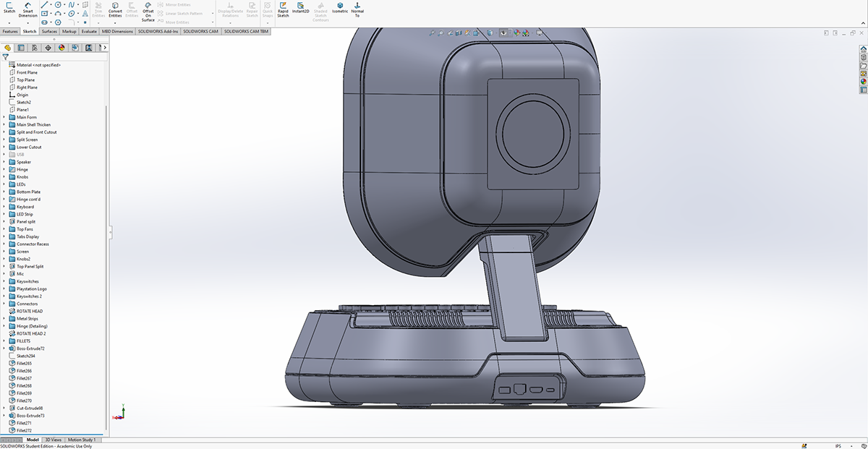Select the Spline sketch tool

(x=72, y=4)
